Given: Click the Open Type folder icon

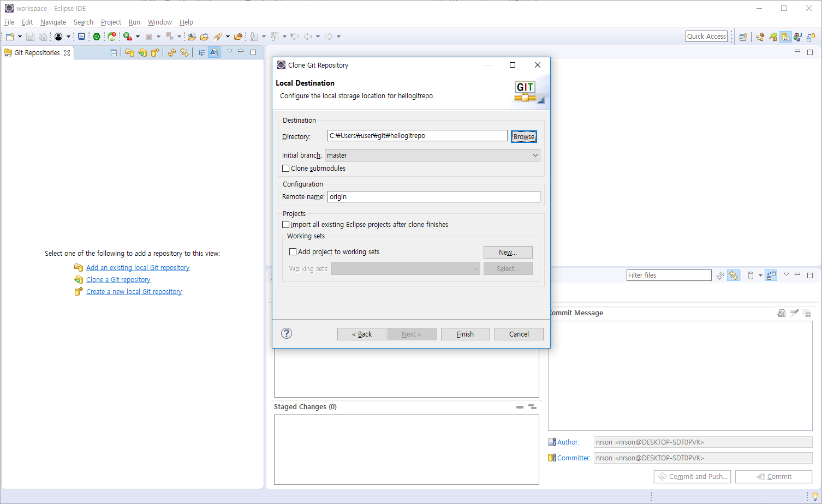Looking at the screenshot, I should pos(192,37).
